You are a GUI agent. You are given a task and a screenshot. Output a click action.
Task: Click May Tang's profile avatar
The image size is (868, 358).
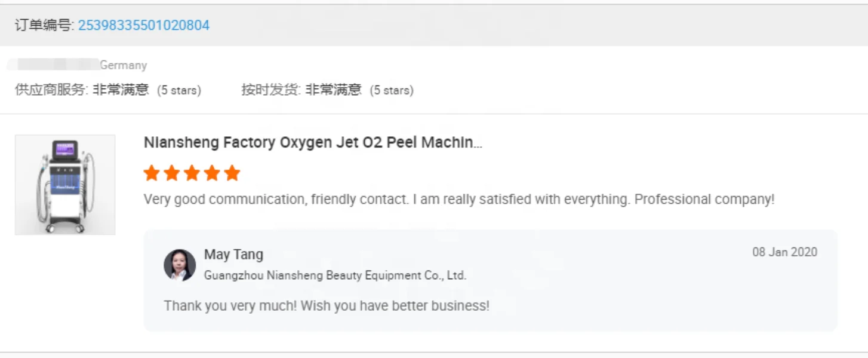pyautogui.click(x=180, y=265)
